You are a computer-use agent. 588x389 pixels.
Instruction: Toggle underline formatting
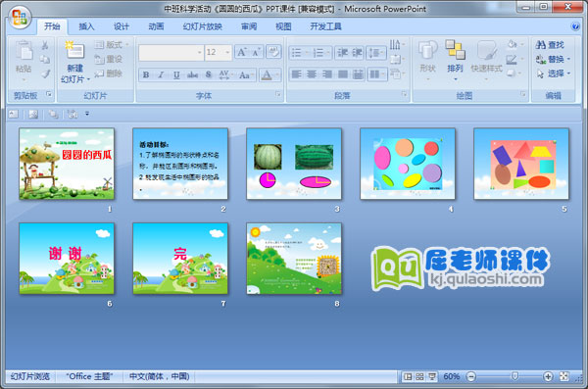tap(176, 75)
